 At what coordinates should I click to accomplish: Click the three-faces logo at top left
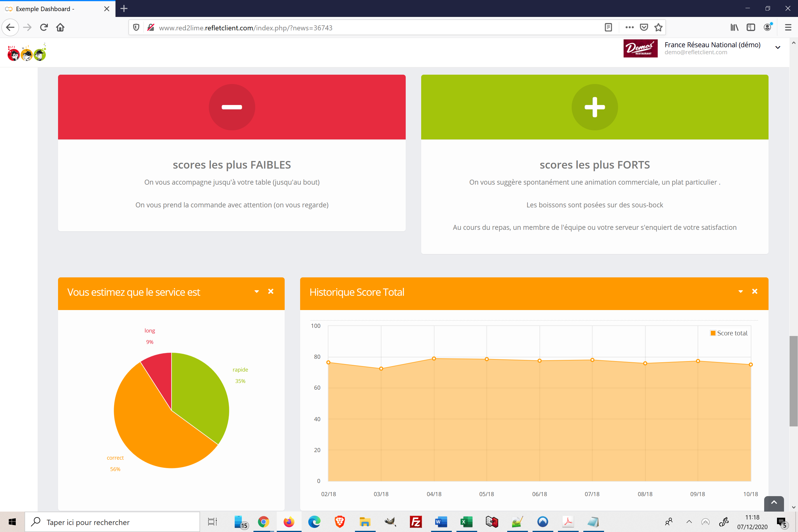point(27,52)
